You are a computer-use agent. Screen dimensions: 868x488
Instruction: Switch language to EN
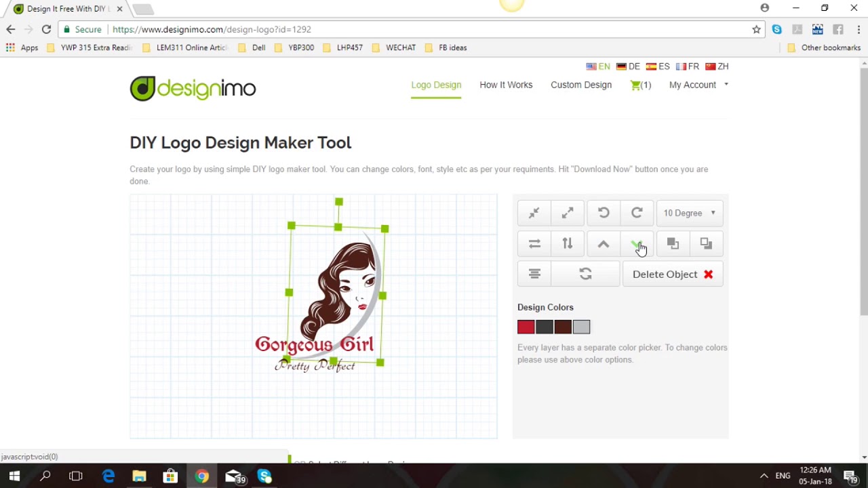tap(598, 66)
